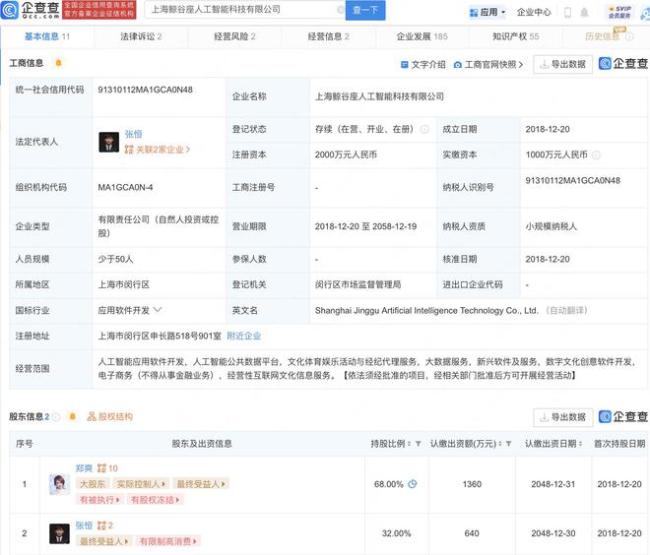Expand 最终受益人 tag for 张恒
650x555 pixels.
pos(104,541)
